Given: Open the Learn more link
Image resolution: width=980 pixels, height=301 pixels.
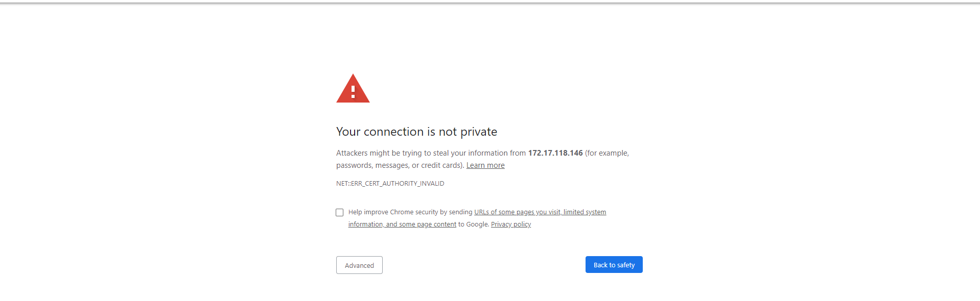Looking at the screenshot, I should pos(485,165).
